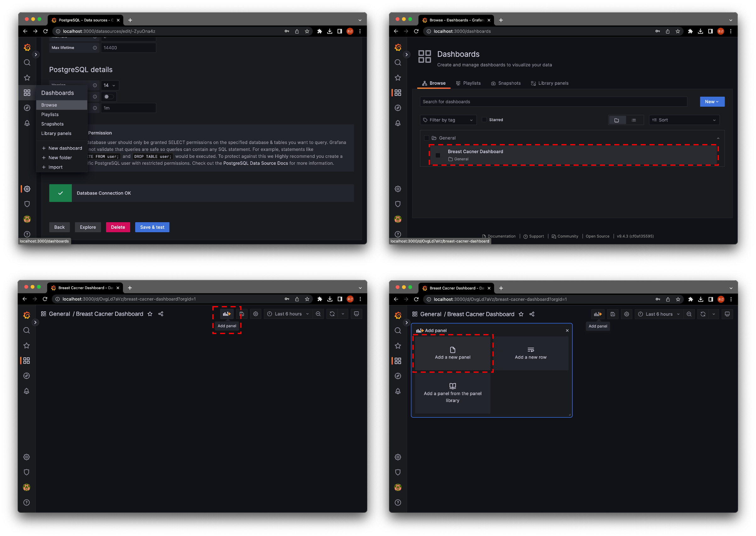Open Filter by tag dropdown
This screenshot has height=536, width=756.
(x=448, y=120)
